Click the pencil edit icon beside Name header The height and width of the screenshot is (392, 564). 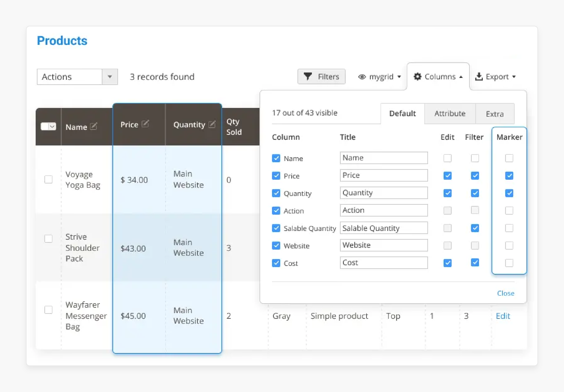(x=93, y=126)
